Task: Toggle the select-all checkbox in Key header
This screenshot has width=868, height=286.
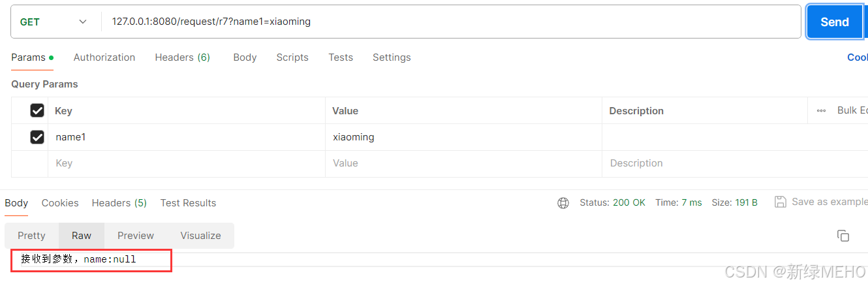Action: [x=37, y=111]
